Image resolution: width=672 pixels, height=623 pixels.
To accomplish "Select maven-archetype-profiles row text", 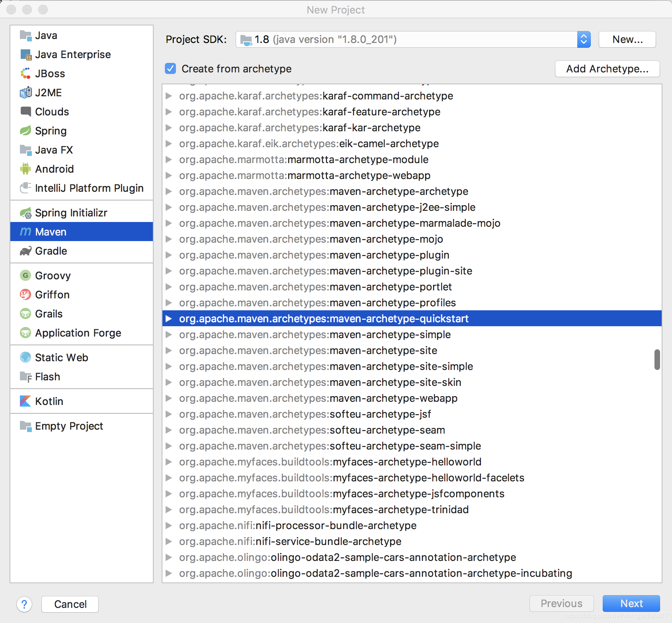I will point(317,303).
